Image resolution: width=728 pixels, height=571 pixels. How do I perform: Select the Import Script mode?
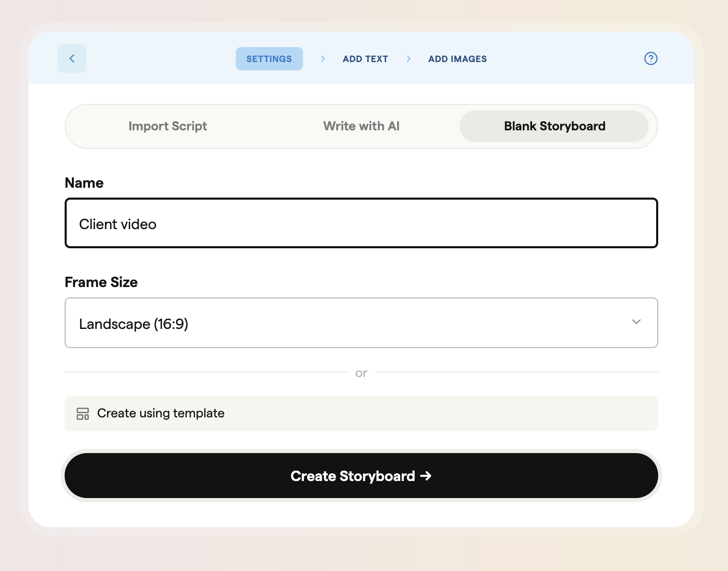pyautogui.click(x=168, y=126)
